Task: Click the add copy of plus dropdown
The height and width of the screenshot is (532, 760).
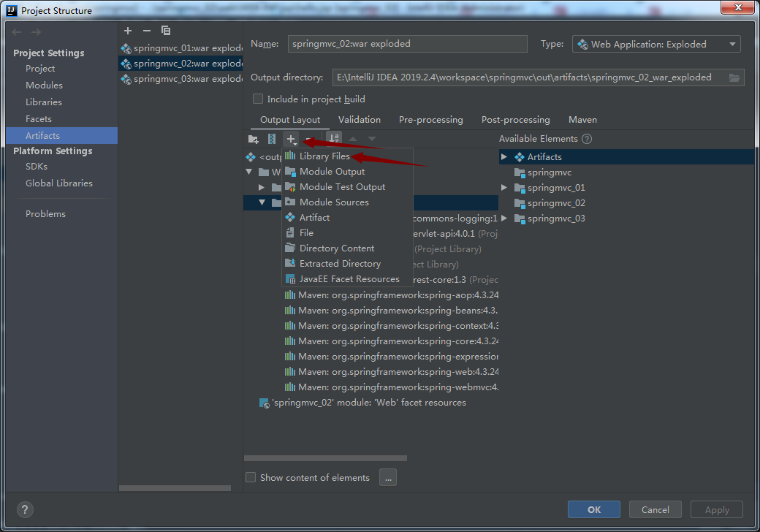Action: (292, 140)
